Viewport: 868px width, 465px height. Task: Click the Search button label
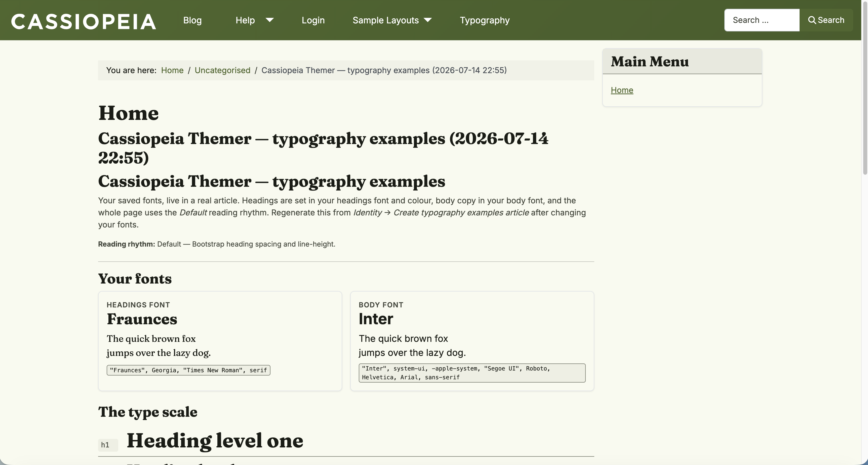[831, 20]
